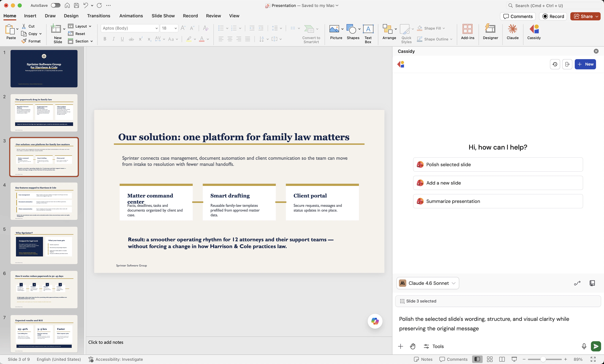The height and width of the screenshot is (364, 604).
Task: Insert a Picture
Action: (x=336, y=32)
